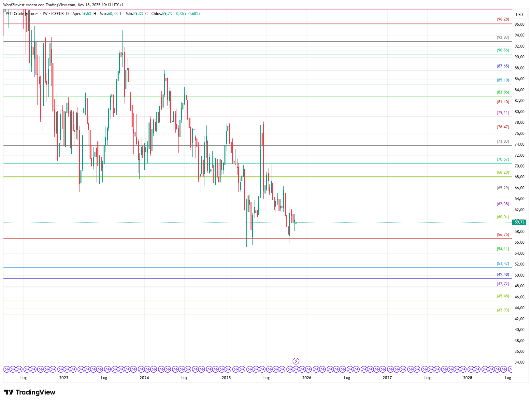
Task: Click the ICEEUR exchange label
Action: (57, 14)
